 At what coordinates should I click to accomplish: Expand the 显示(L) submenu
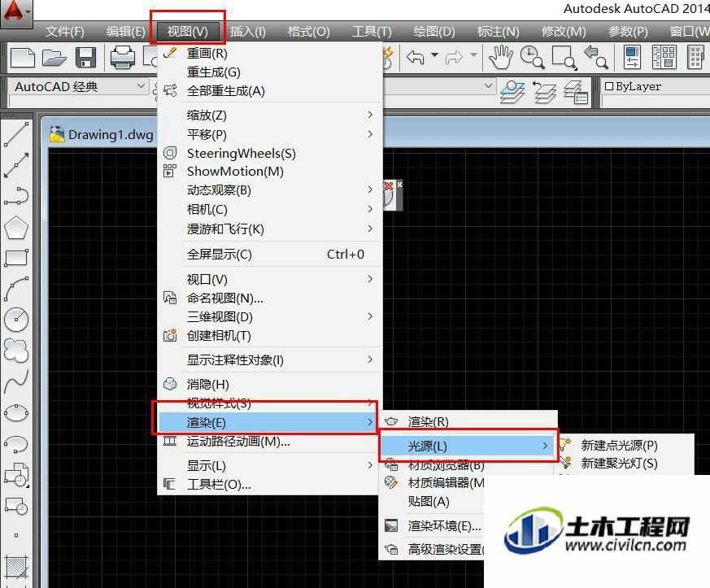pos(270,466)
